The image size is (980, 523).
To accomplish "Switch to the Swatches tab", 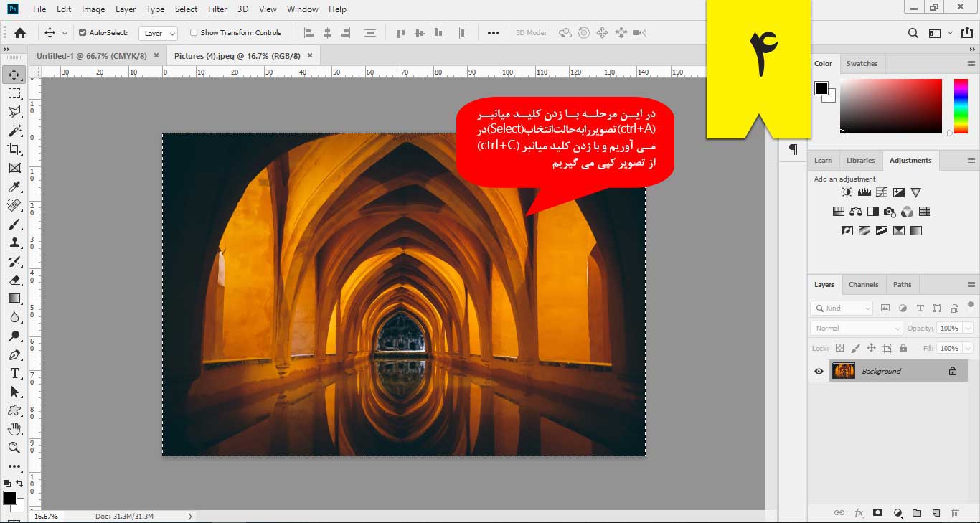I will (x=862, y=64).
